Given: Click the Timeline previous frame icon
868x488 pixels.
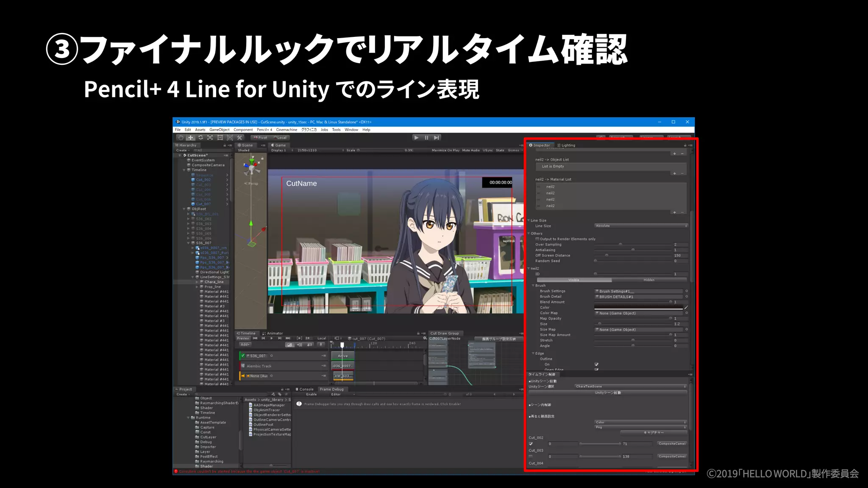Looking at the screenshot, I should [263, 338].
